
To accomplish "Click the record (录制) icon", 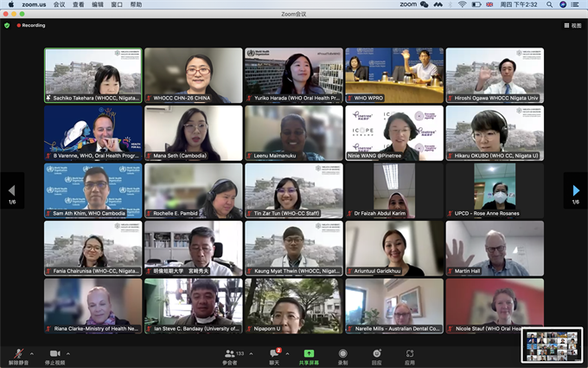I will tap(342, 355).
